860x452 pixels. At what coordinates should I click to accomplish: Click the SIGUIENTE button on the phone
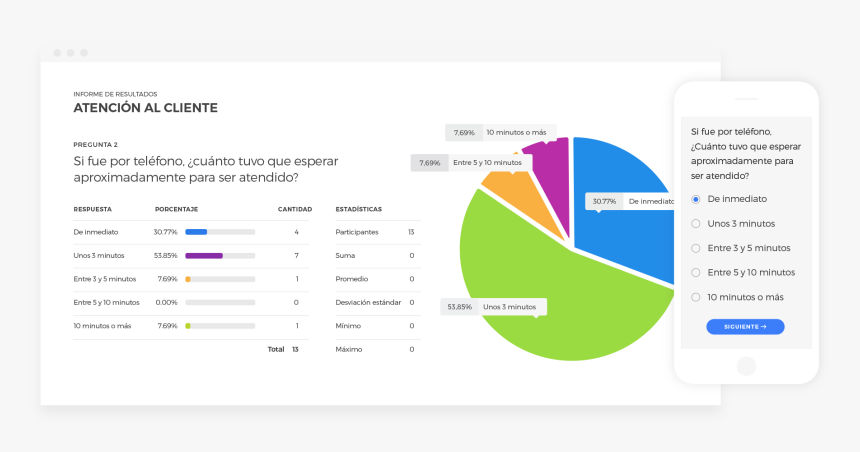pos(745,327)
